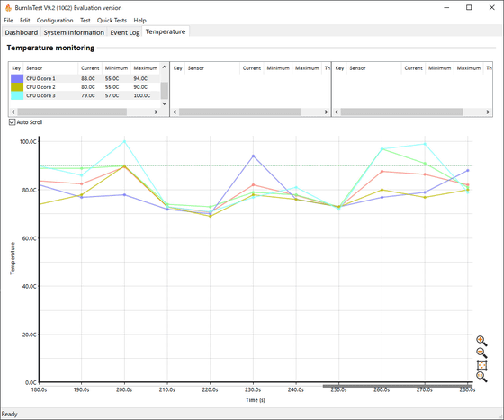The width and height of the screenshot is (504, 420).
Task: Click the 57.0C minimum value of core 3
Action: [x=112, y=95]
